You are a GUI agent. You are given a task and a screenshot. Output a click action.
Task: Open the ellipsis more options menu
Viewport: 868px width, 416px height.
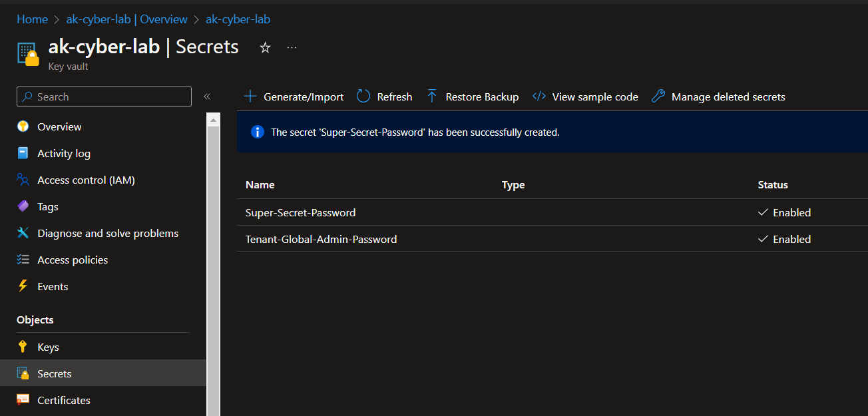click(292, 48)
